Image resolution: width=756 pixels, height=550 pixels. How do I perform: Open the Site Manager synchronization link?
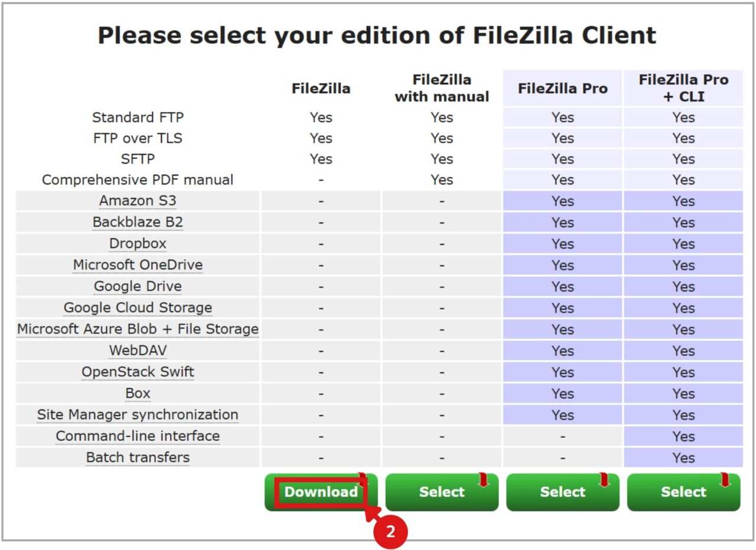[x=138, y=414]
